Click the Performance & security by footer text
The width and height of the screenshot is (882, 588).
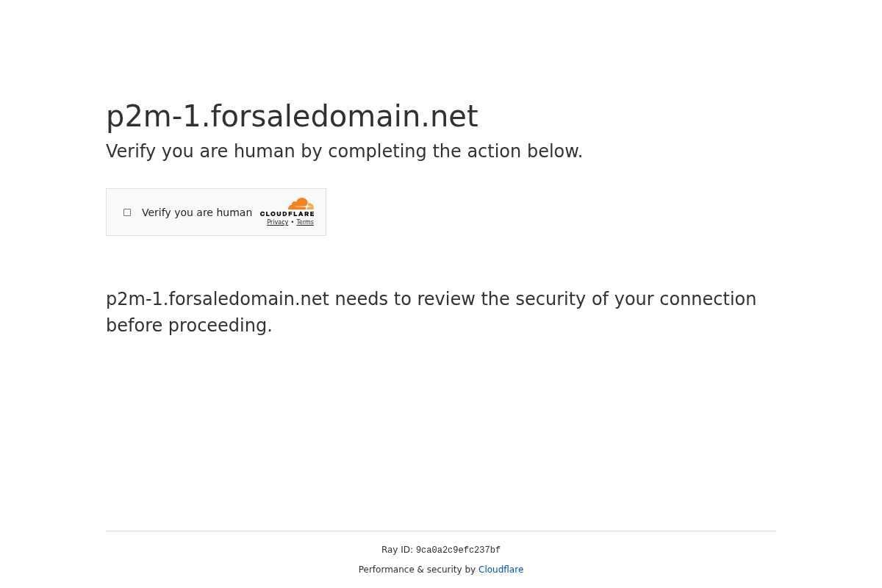click(x=418, y=570)
